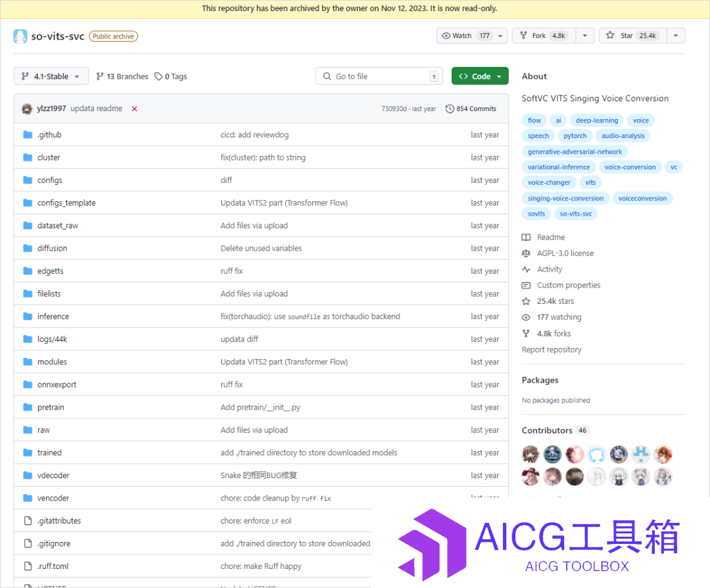Click the Go to file search field
This screenshot has width=710, height=588.
click(379, 76)
